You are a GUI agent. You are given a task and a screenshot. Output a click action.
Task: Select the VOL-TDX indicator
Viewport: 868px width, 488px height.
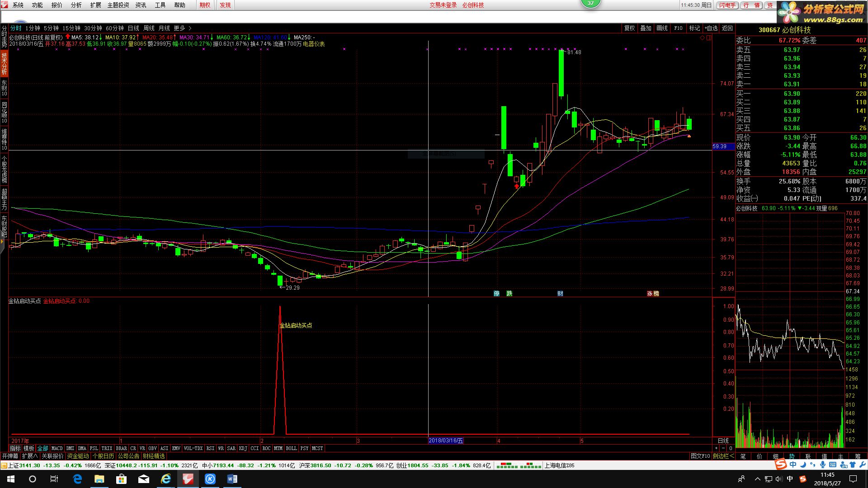[x=193, y=448]
